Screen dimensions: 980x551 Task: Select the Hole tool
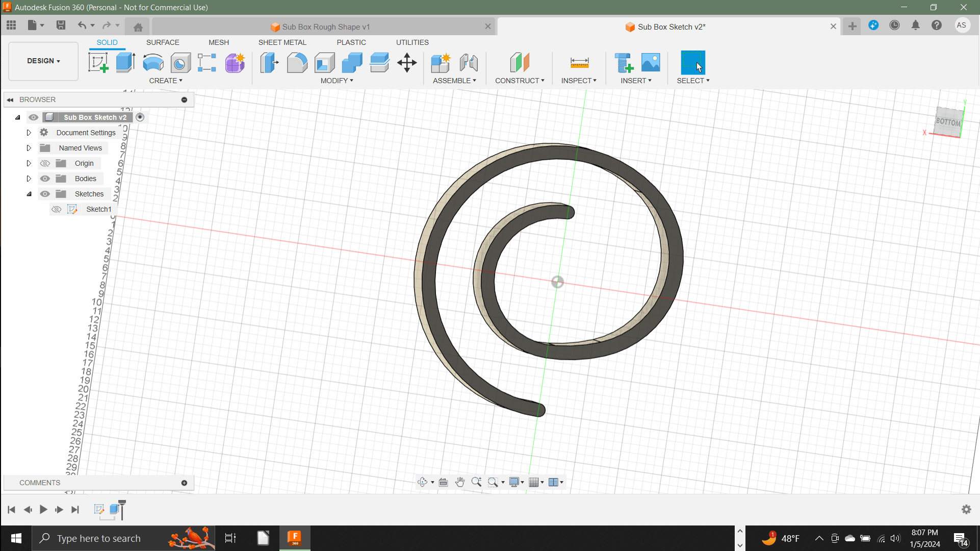click(x=180, y=63)
